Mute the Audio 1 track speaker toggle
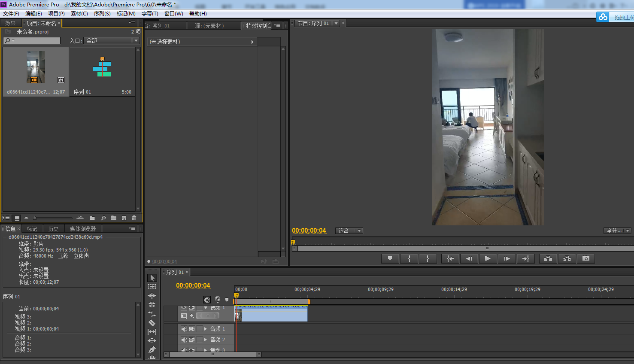Image resolution: width=634 pixels, height=364 pixels. pos(184,329)
